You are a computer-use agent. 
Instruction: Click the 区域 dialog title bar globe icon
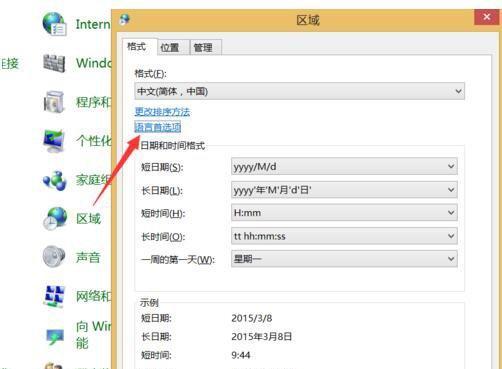coord(125,20)
